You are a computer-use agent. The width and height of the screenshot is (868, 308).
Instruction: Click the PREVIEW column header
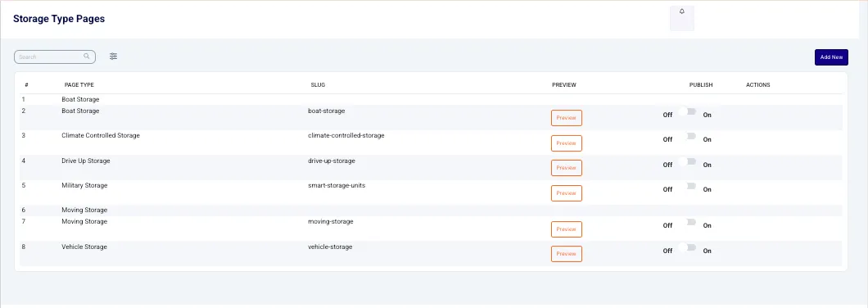pyautogui.click(x=564, y=84)
